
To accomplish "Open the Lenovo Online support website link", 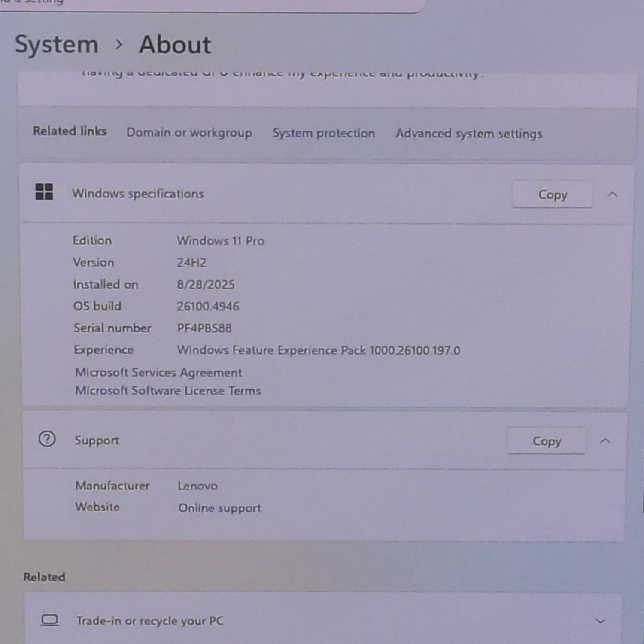I will [x=219, y=508].
